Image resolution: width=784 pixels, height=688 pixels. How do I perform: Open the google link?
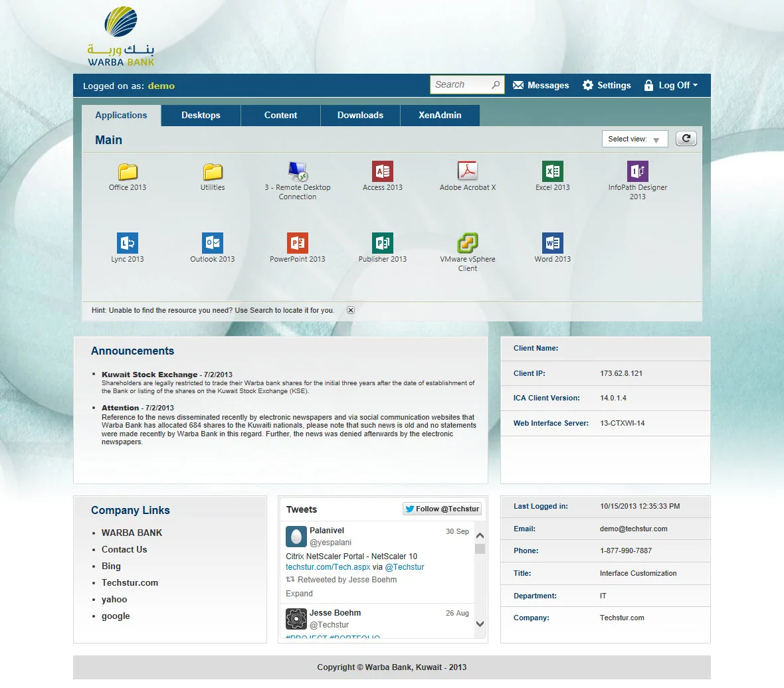click(116, 616)
